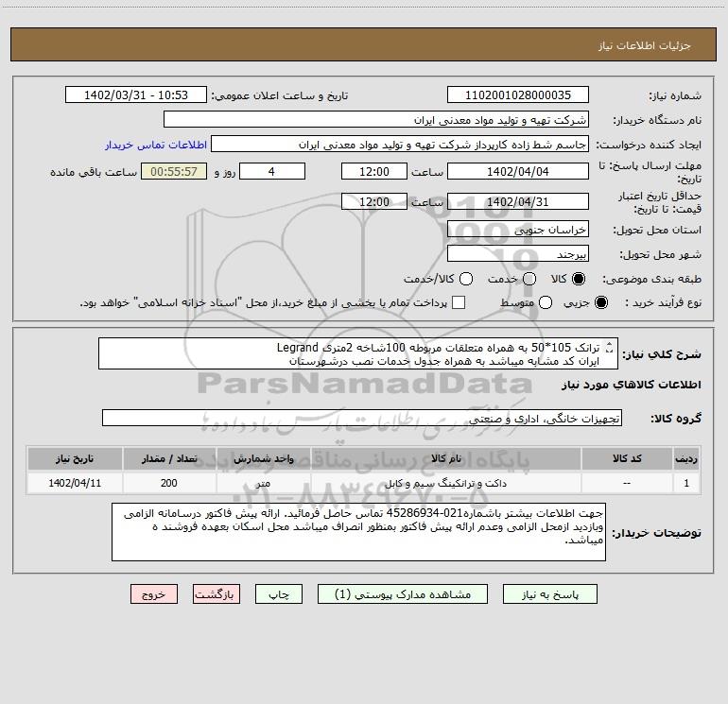The height and width of the screenshot is (704, 728).
Task: Click the ایجاد کننده درخواست field
Action: [400, 145]
